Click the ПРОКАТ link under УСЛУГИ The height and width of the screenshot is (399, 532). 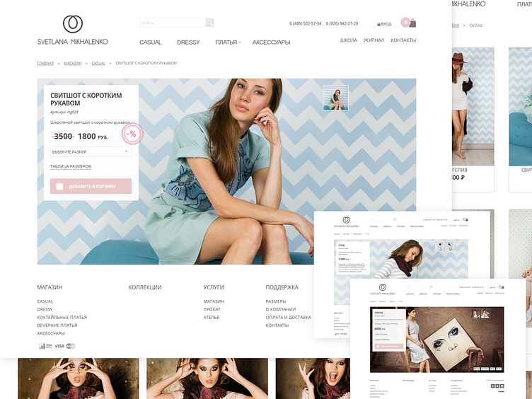(212, 309)
